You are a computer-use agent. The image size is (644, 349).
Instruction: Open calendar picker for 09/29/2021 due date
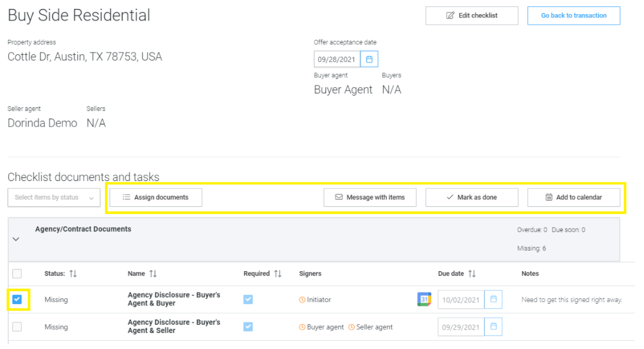(493, 327)
